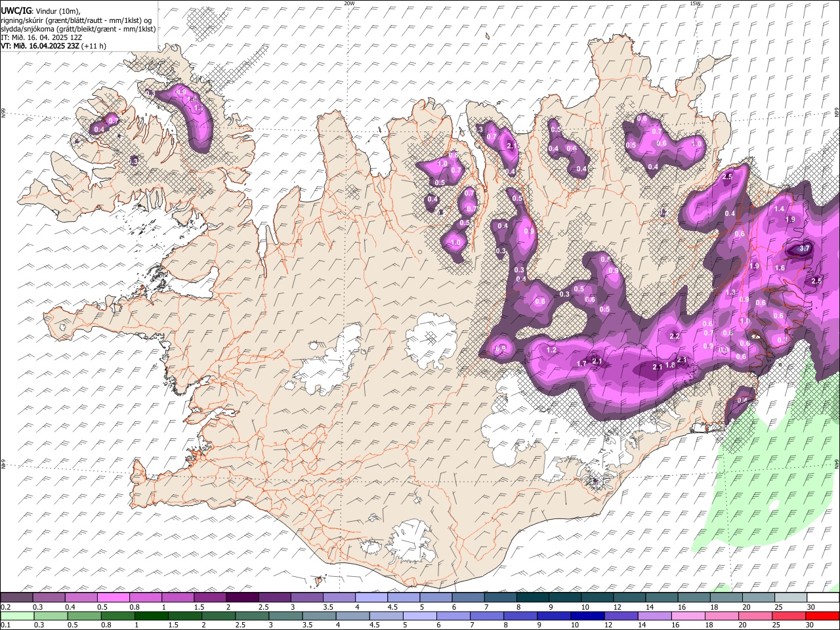Click the 'UWC/IG' title in the header box
Screen dimensions: 840x630
[16, 10]
